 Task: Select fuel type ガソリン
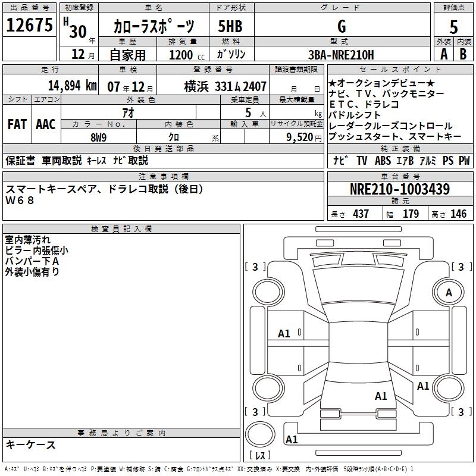click(x=231, y=54)
